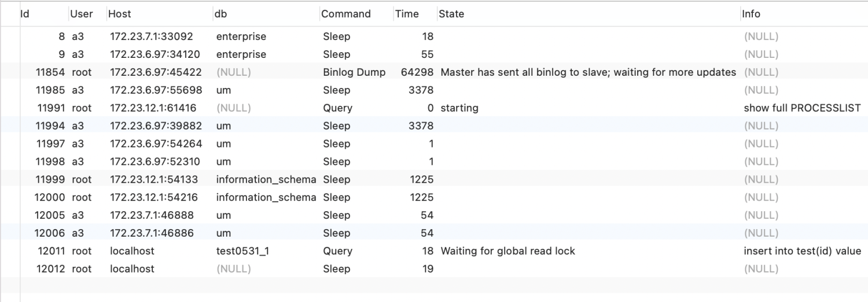This screenshot has width=868, height=302.
Task: Select the time value 64298
Action: (417, 72)
